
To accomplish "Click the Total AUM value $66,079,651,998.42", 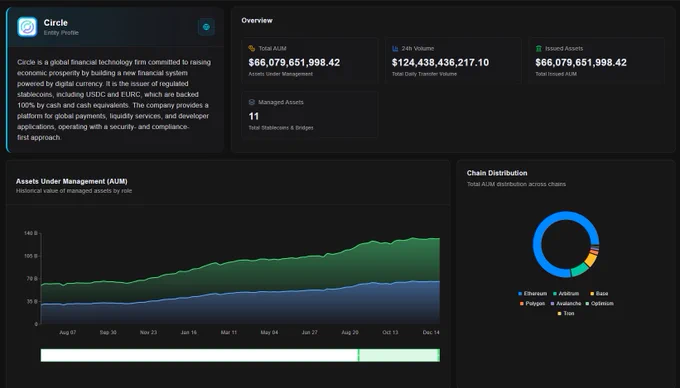I will pyautogui.click(x=294, y=62).
